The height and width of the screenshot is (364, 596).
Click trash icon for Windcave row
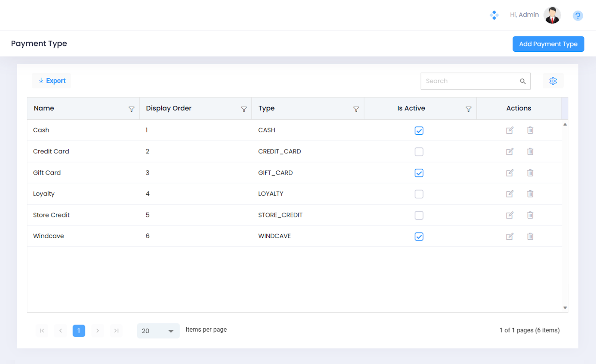(530, 236)
